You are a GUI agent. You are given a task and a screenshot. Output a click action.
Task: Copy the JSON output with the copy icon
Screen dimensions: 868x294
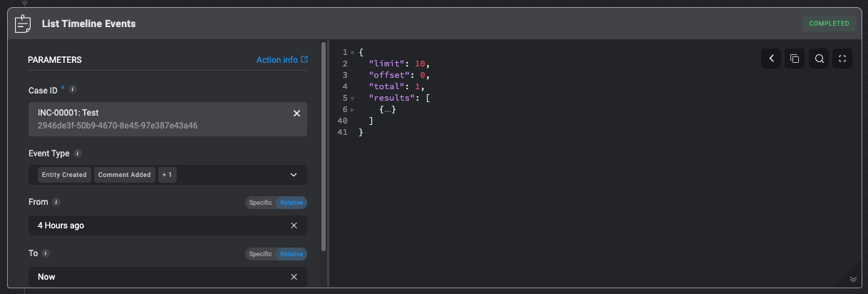click(x=795, y=59)
